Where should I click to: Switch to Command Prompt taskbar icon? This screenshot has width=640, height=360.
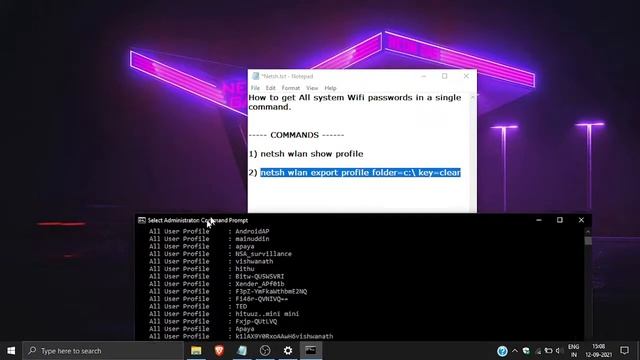coord(311,351)
